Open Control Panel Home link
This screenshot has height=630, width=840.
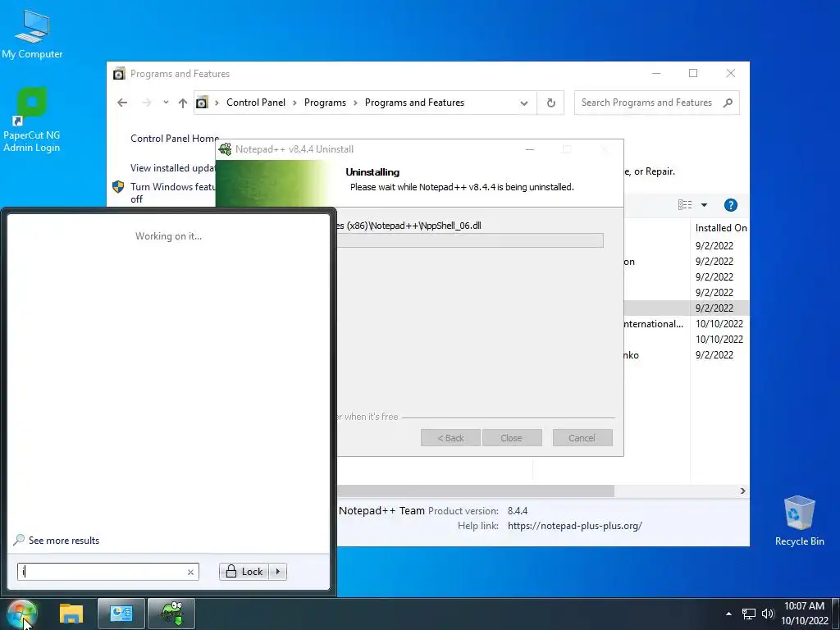pos(175,138)
